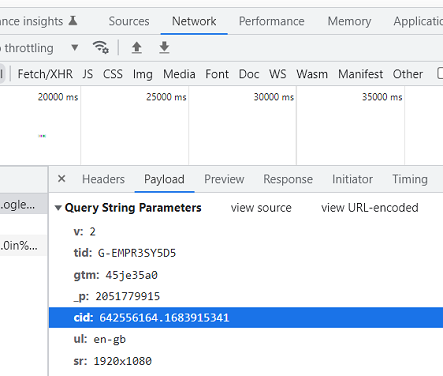Click the export HAR download arrow
This screenshot has width=443, height=376.
[x=164, y=48]
